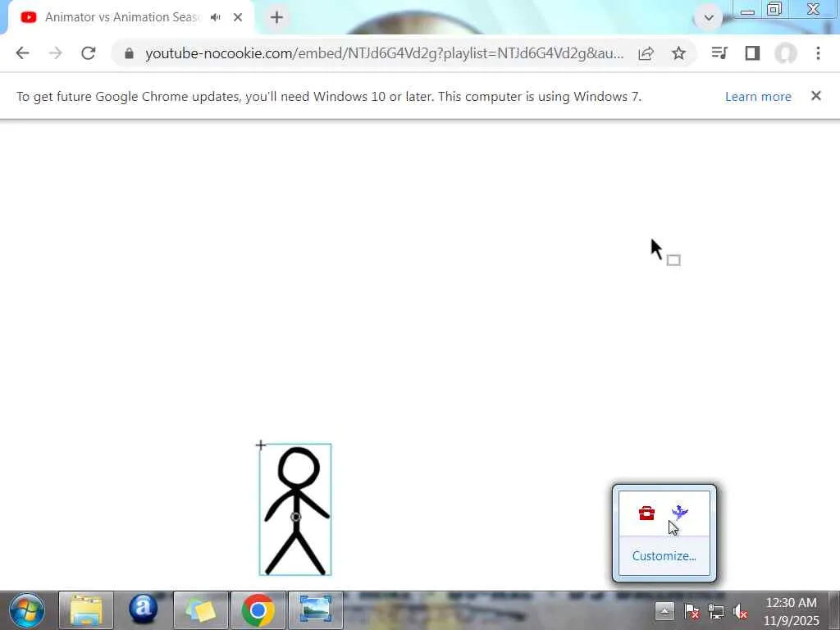Select the youtube-nocookie.com address bar
The image size is (840, 630).
pos(384,53)
